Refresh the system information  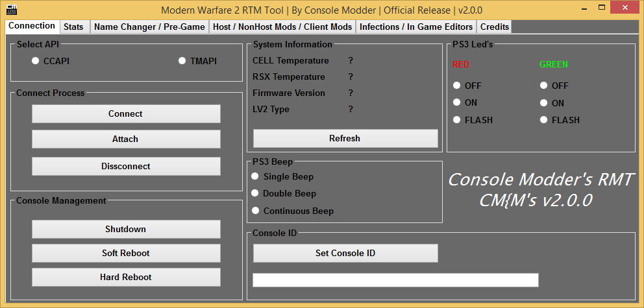345,138
